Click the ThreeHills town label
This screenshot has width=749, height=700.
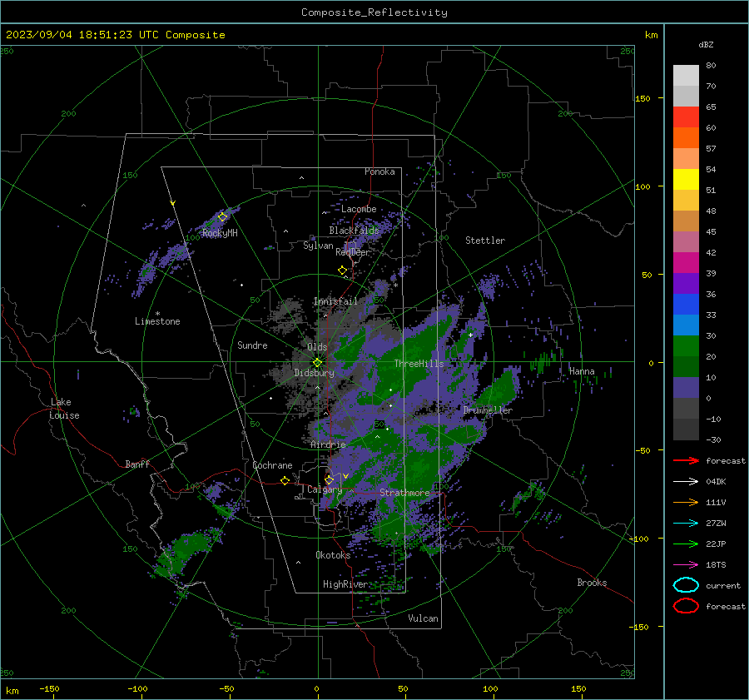419,364
